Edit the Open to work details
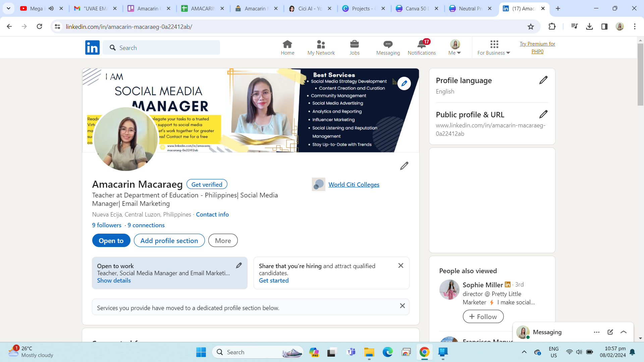Screen dimensions: 644x362 (239, 265)
